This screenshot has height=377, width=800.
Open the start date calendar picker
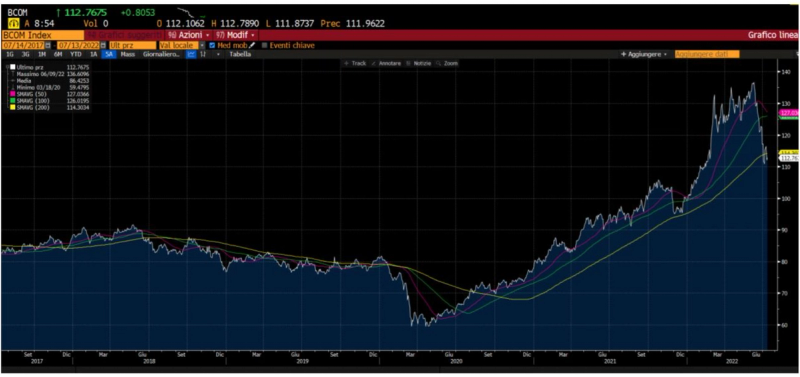click(x=48, y=45)
